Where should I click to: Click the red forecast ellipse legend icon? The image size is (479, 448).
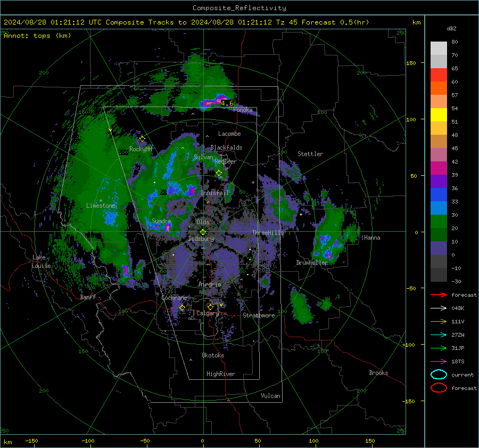pyautogui.click(x=439, y=388)
